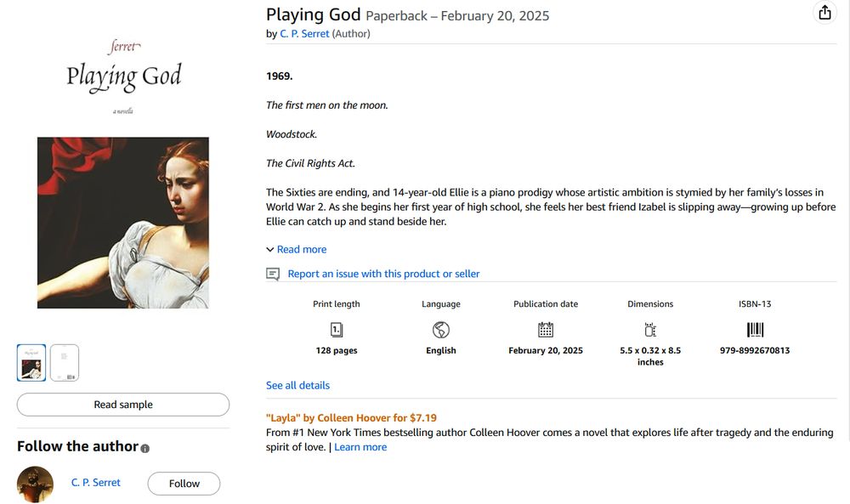850x504 pixels.
Task: Open the "Layla" by Colleen Hoover ad
Action: point(351,417)
